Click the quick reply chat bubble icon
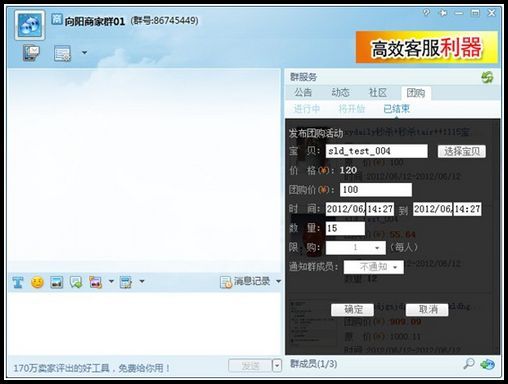The image size is (508, 384). [x=76, y=282]
